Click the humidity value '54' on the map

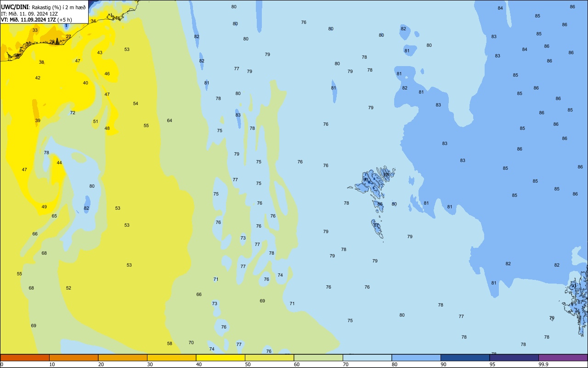[136, 104]
